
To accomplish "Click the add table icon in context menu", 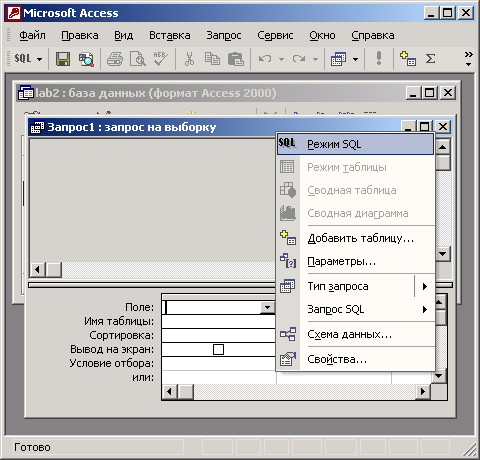I will pos(288,238).
